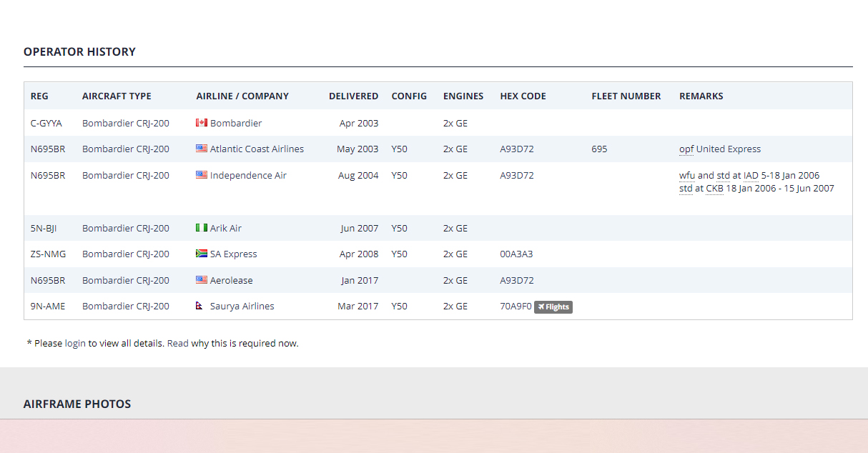Click the opf abbreviation in United Express remark
Image resolution: width=868 pixels, height=453 pixels.
[686, 149]
